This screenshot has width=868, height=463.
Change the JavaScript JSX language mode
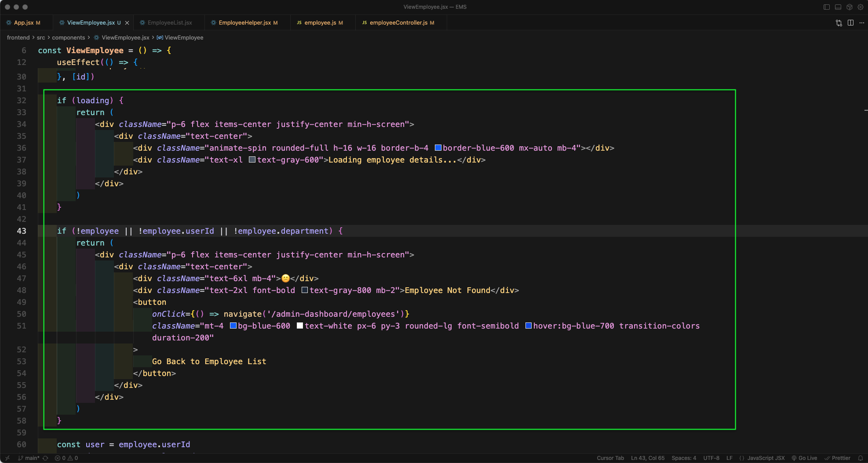pos(766,458)
